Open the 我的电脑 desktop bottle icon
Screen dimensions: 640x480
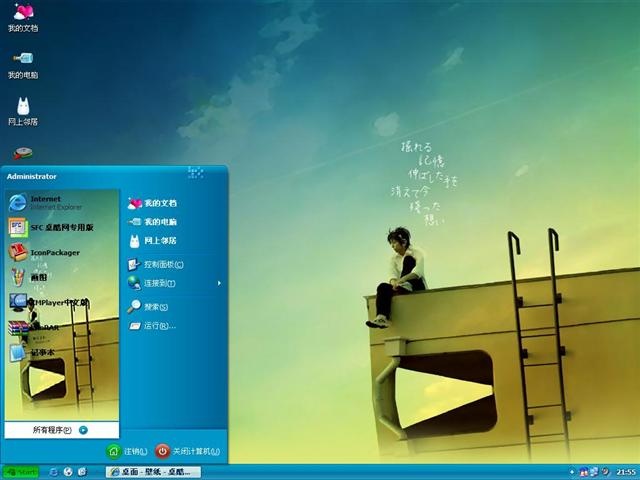click(23, 65)
